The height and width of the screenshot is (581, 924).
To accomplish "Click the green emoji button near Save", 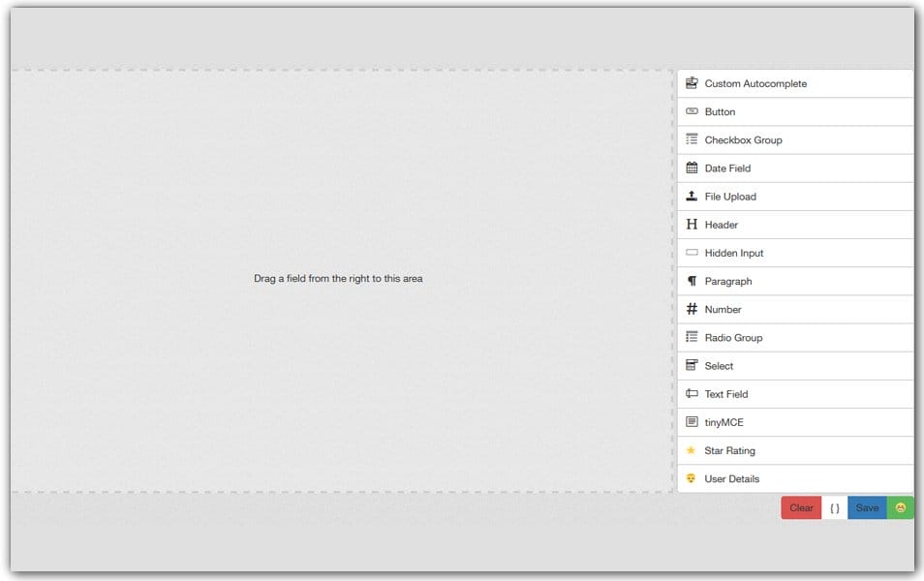I will point(900,507).
